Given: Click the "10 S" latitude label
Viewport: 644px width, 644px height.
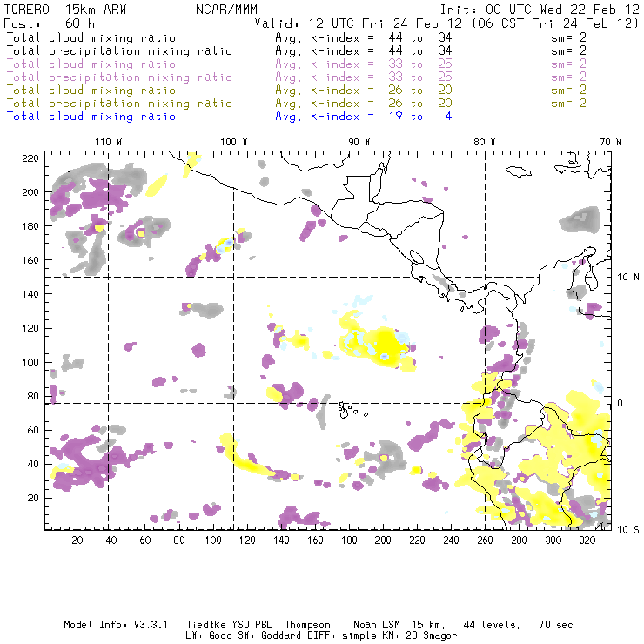Looking at the screenshot, I should click(628, 530).
